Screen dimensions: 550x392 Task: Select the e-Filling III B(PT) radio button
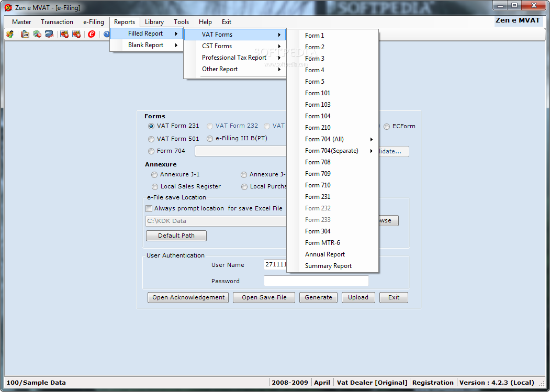coord(209,139)
